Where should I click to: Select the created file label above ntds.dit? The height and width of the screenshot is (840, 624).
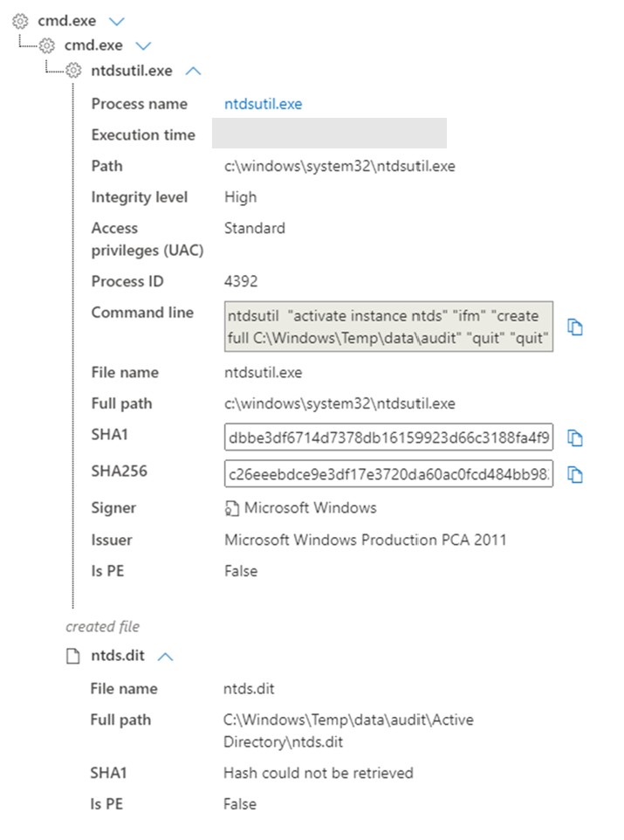pos(101,626)
